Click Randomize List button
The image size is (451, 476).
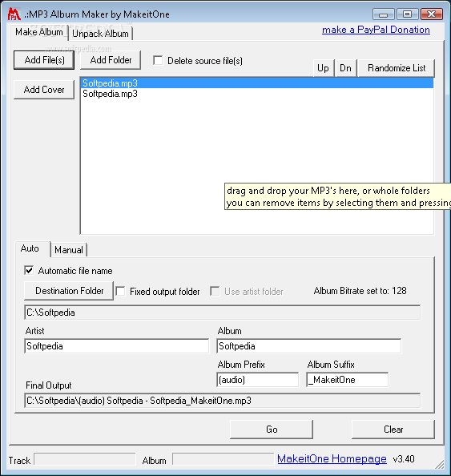coord(397,68)
